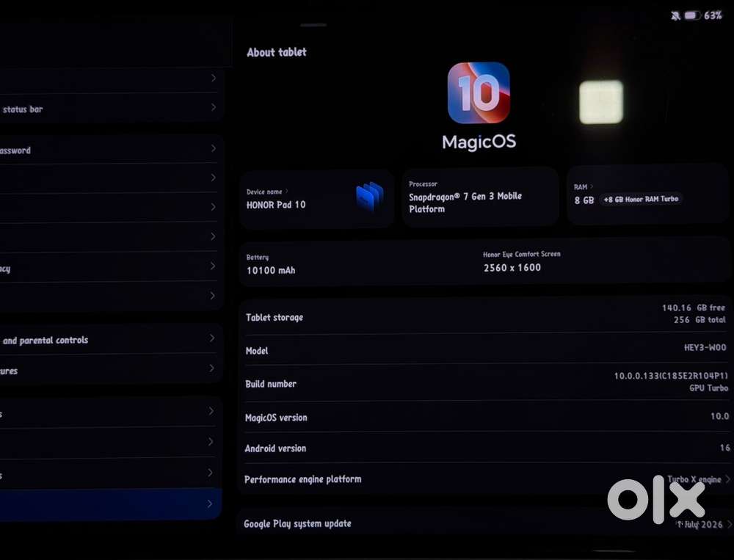Image resolution: width=734 pixels, height=560 pixels.
Task: Open the RAM 8 GB card
Action: (647, 195)
